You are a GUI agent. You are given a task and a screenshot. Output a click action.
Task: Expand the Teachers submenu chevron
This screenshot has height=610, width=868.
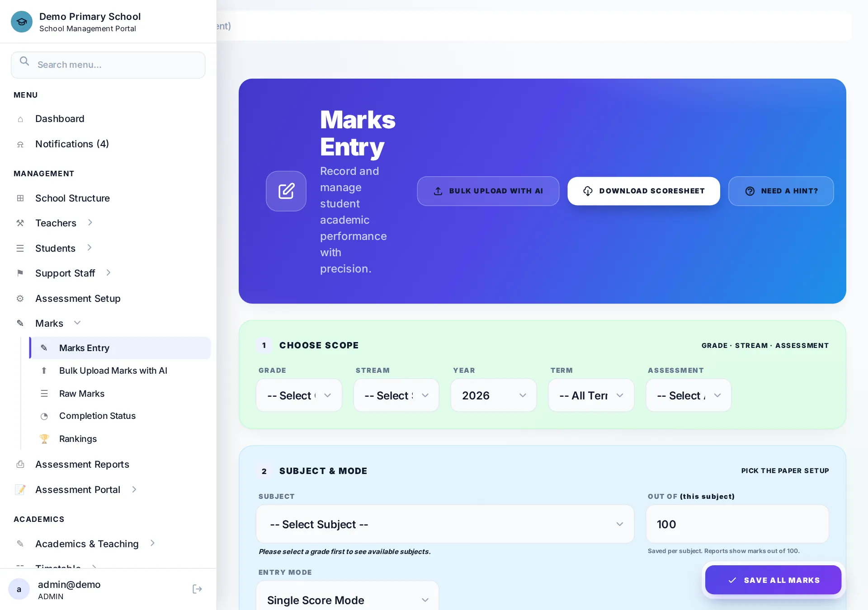(90, 222)
